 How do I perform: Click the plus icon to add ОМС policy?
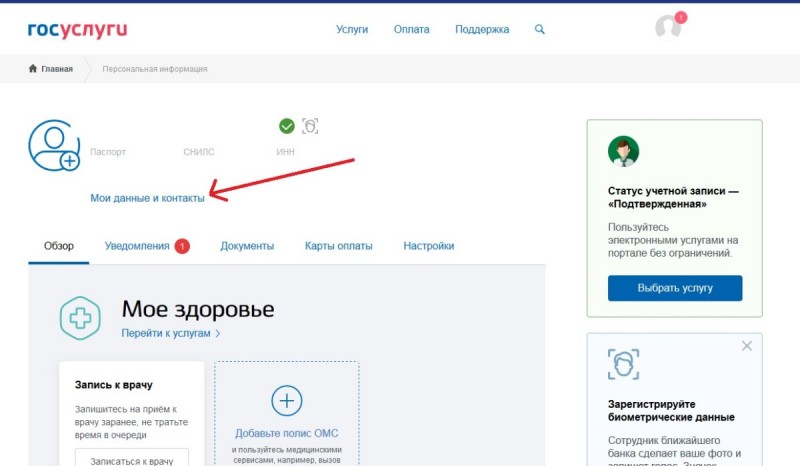pos(287,401)
